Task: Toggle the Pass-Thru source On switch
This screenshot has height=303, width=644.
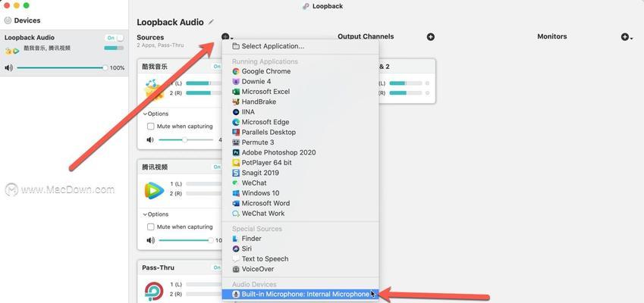Action: (216, 267)
